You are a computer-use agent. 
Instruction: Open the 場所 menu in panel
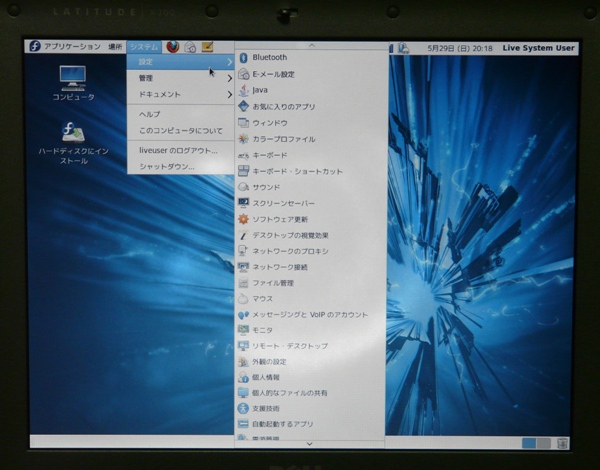[x=115, y=47]
